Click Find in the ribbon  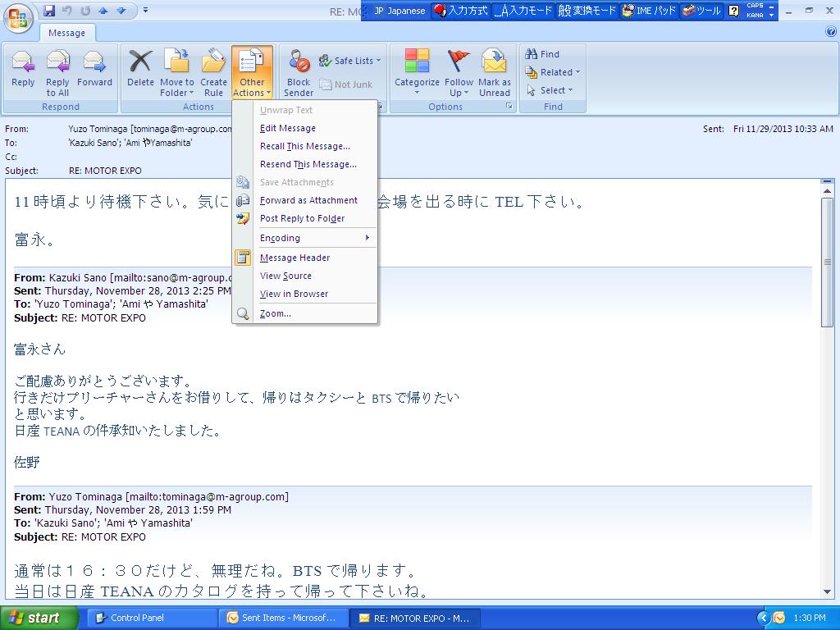click(x=543, y=54)
